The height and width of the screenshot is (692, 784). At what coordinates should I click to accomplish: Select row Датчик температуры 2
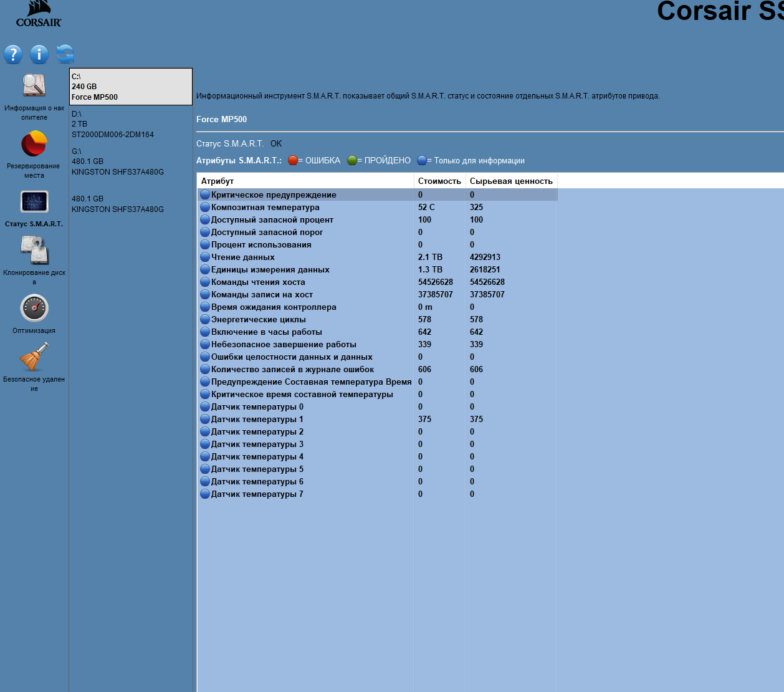point(378,431)
